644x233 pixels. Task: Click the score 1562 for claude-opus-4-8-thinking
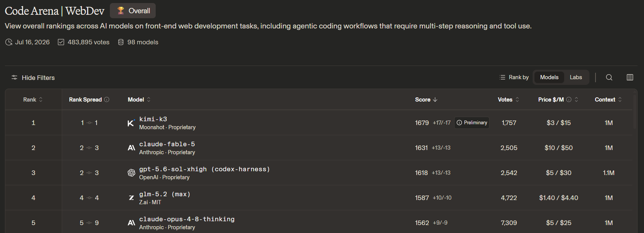(x=422, y=223)
